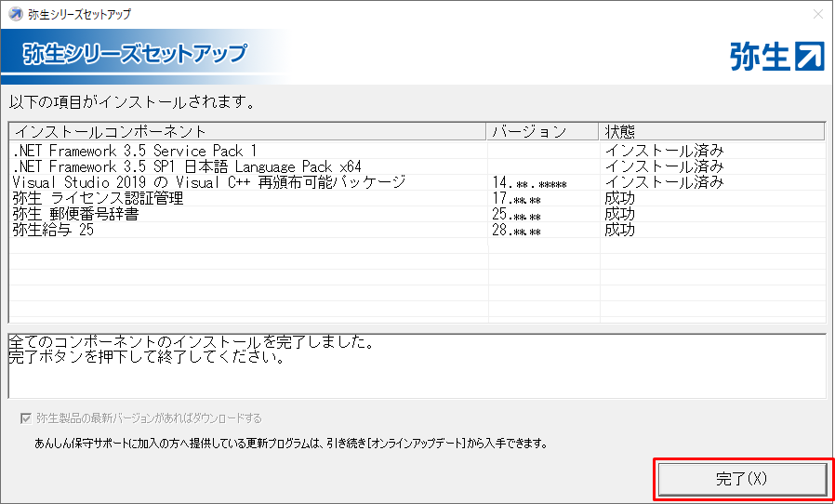Click version cell 14.**.*****
The height and width of the screenshot is (504, 835).
tap(530, 184)
